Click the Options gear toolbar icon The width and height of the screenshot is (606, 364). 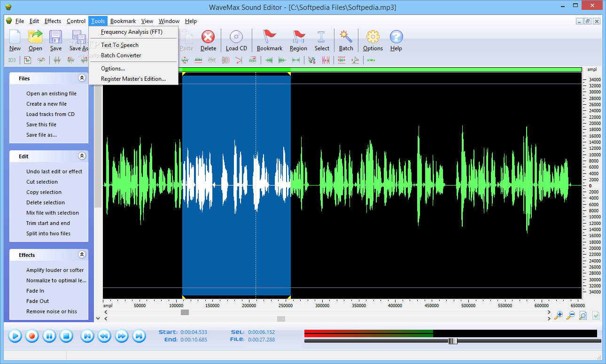click(x=373, y=37)
